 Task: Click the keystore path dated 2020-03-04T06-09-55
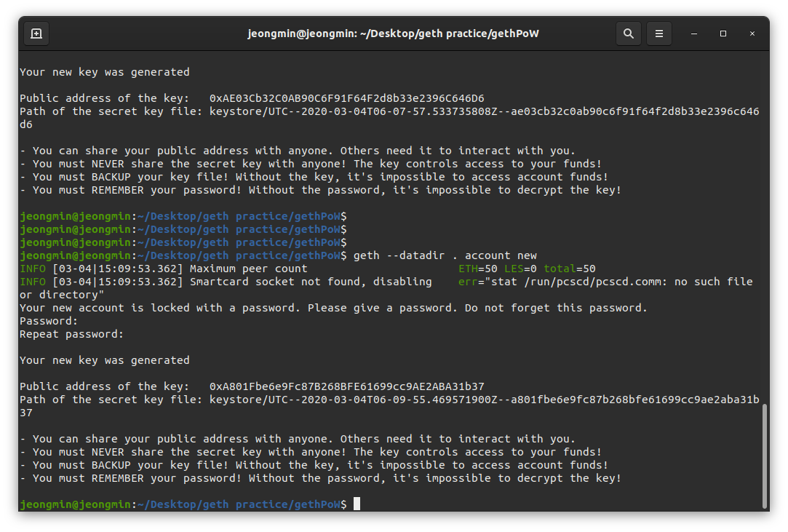[x=389, y=406]
